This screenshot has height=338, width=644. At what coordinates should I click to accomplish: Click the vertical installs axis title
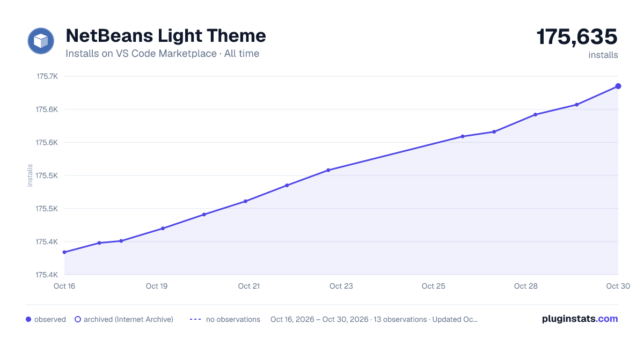pyautogui.click(x=30, y=175)
